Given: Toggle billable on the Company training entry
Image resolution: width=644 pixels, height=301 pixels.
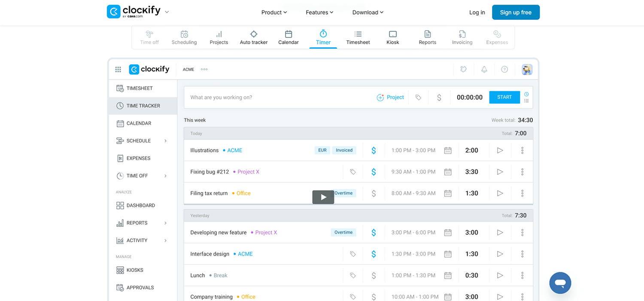Looking at the screenshot, I should pos(374,297).
